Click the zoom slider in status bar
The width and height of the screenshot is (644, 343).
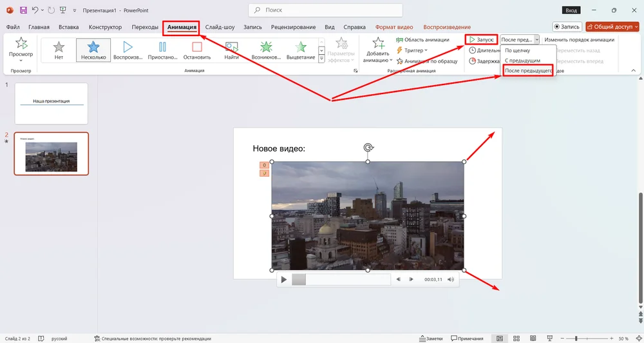pos(576,338)
